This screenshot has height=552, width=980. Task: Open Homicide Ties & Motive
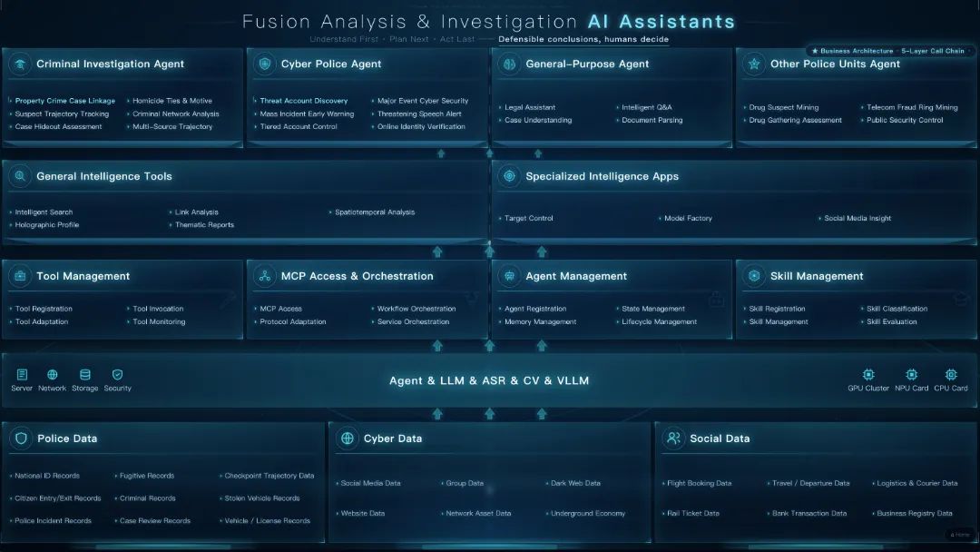click(x=172, y=101)
